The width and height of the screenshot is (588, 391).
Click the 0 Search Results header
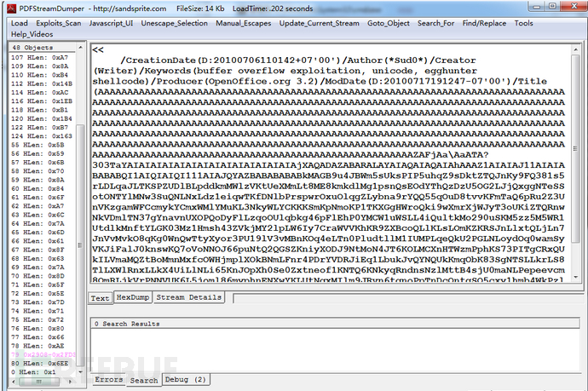[335, 324]
